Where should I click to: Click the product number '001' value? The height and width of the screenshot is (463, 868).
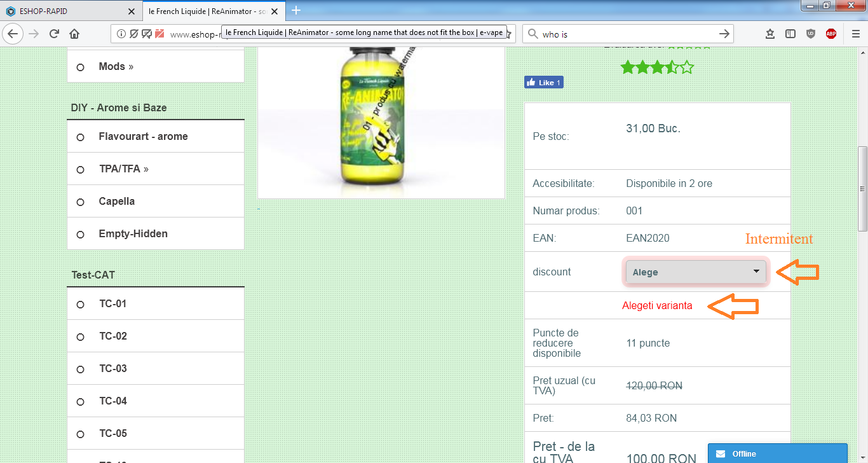click(634, 211)
